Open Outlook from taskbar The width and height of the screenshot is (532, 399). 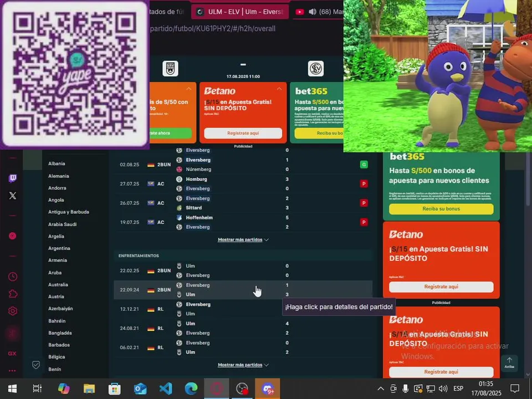140,388
